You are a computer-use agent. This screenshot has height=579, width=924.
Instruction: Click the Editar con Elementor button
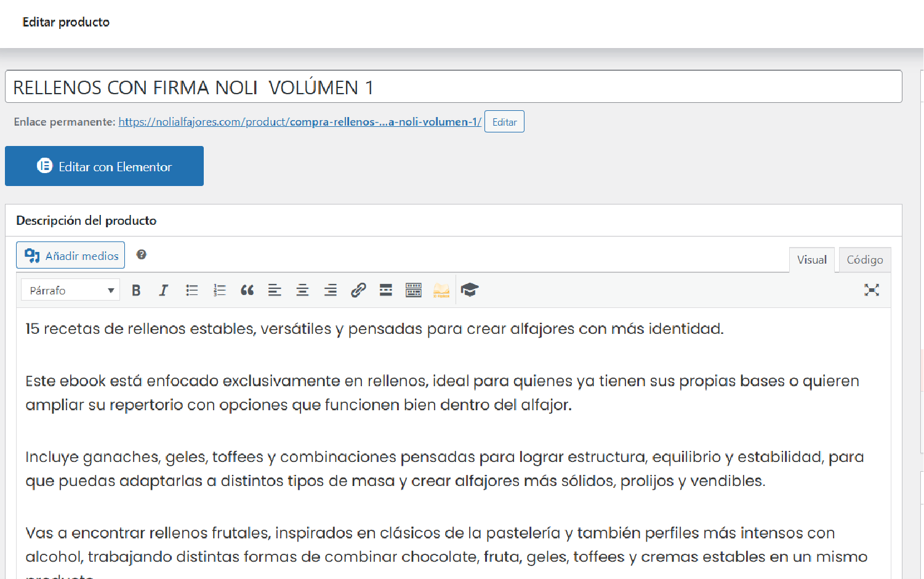coord(104,166)
